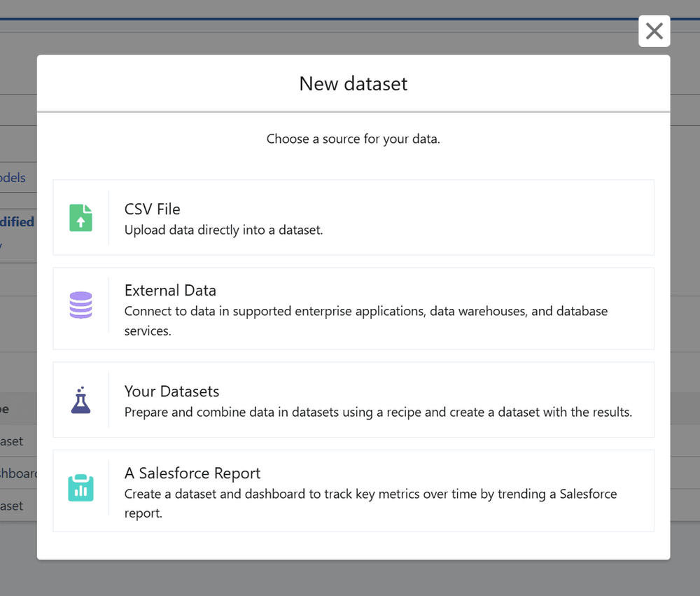
Task: Click the New dataset dialog title
Action: [353, 84]
